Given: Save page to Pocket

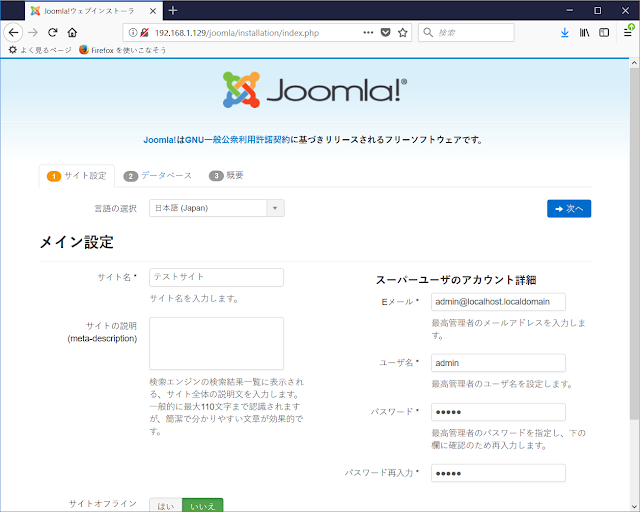Looking at the screenshot, I should [x=385, y=33].
